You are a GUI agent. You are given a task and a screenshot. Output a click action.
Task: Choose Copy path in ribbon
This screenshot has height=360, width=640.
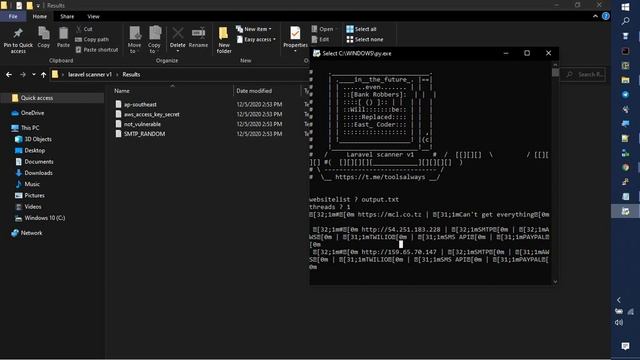(x=92, y=40)
